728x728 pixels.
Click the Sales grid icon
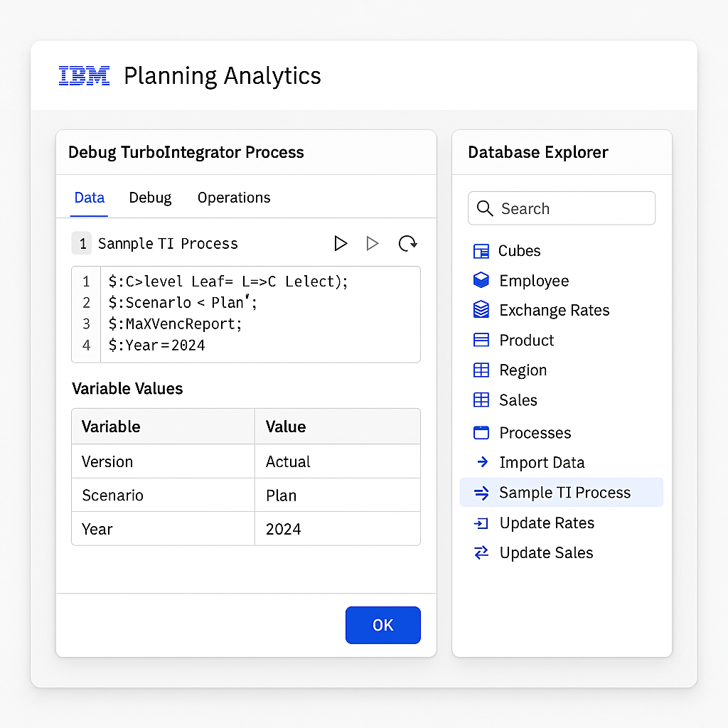[481, 400]
